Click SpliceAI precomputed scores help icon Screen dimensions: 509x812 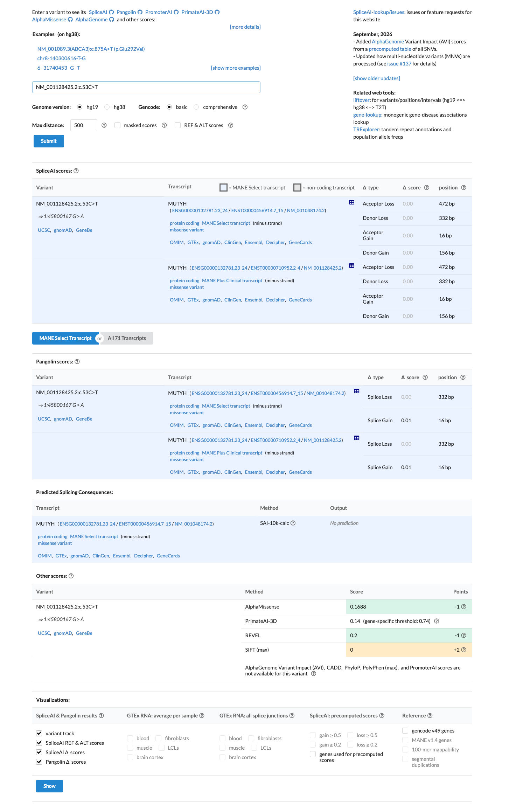click(x=382, y=716)
